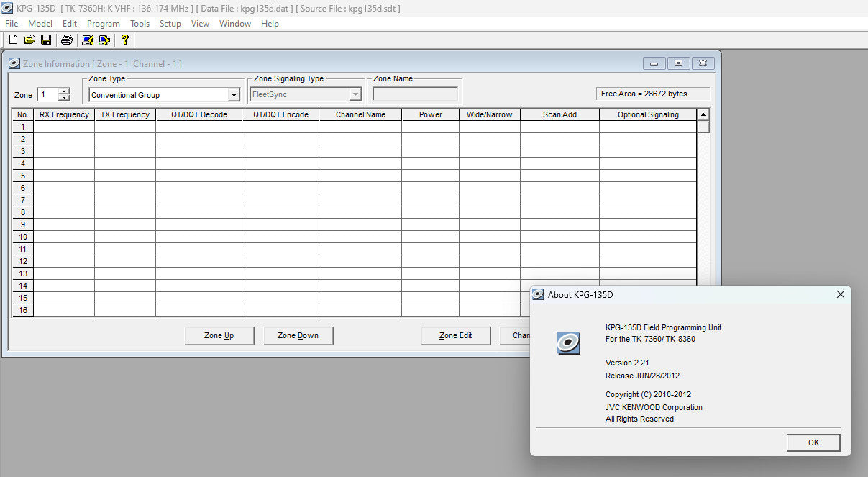This screenshot has width=868, height=477.
Task: Click the No. column header
Action: [x=23, y=114]
